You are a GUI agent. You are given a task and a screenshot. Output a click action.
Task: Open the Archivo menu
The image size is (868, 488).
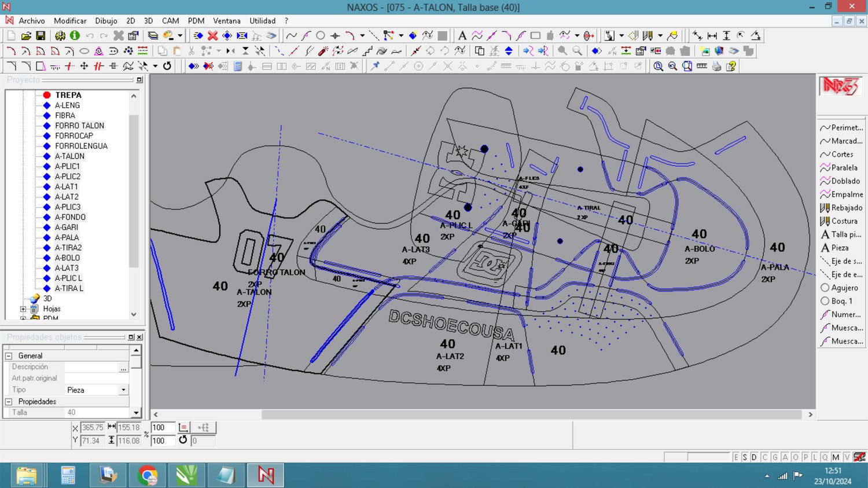click(x=32, y=21)
